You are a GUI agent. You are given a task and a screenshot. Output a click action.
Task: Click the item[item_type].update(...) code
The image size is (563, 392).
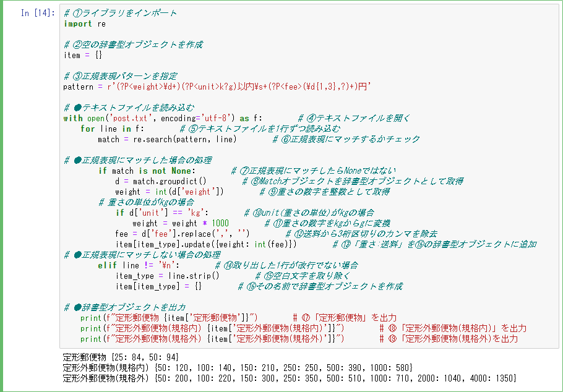[206, 244]
